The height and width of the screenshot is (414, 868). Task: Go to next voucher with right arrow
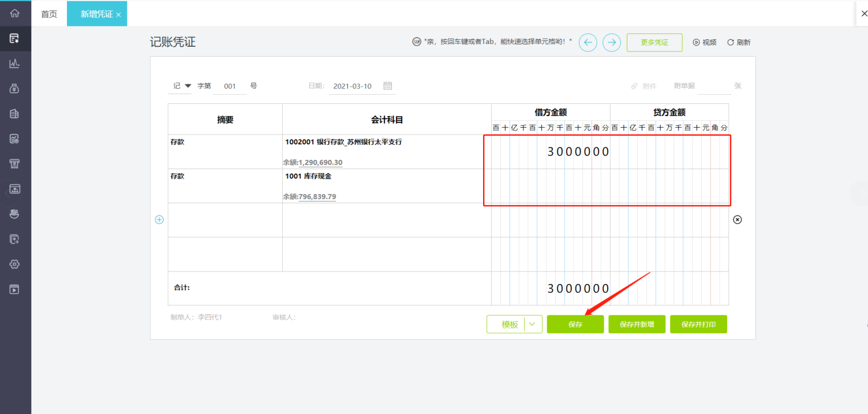612,42
